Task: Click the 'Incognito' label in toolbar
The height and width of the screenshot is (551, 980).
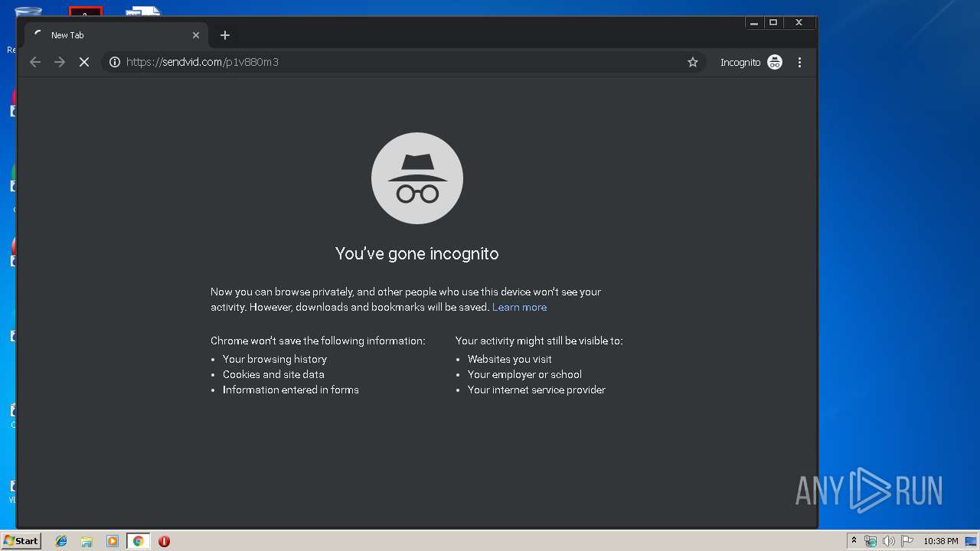Action: [740, 62]
